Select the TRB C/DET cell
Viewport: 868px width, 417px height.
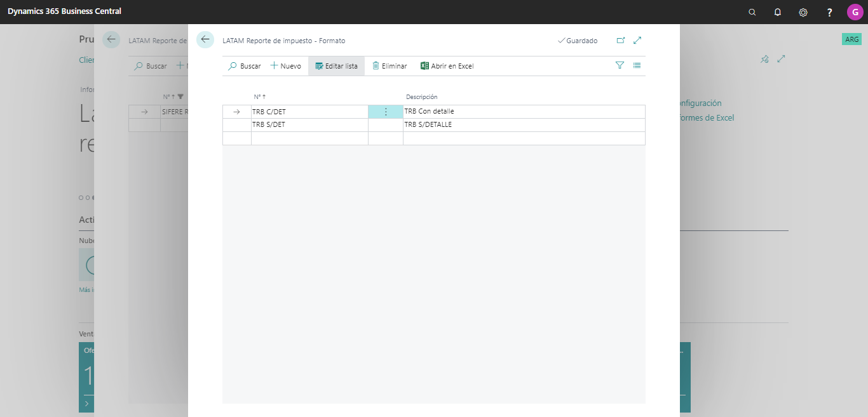[x=309, y=112]
